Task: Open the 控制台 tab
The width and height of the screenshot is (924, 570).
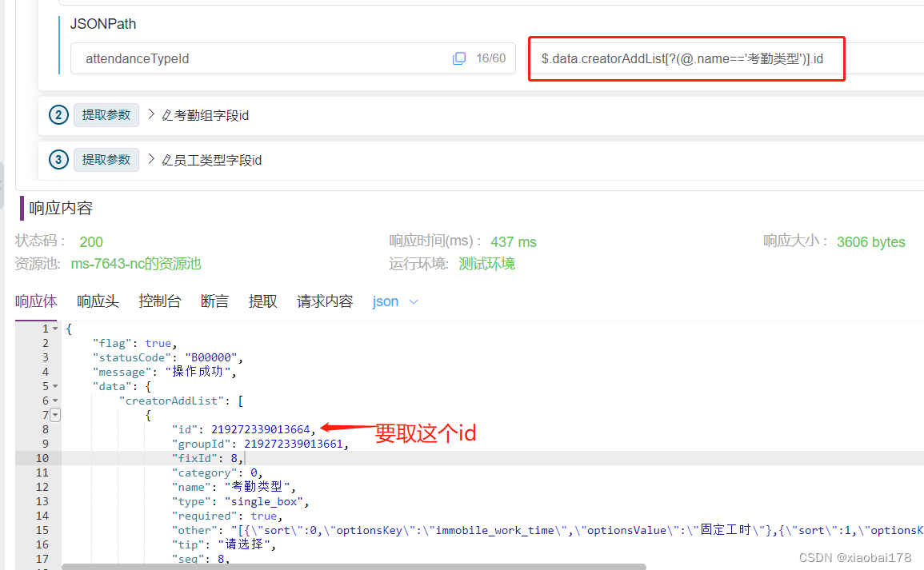Action: point(159,301)
